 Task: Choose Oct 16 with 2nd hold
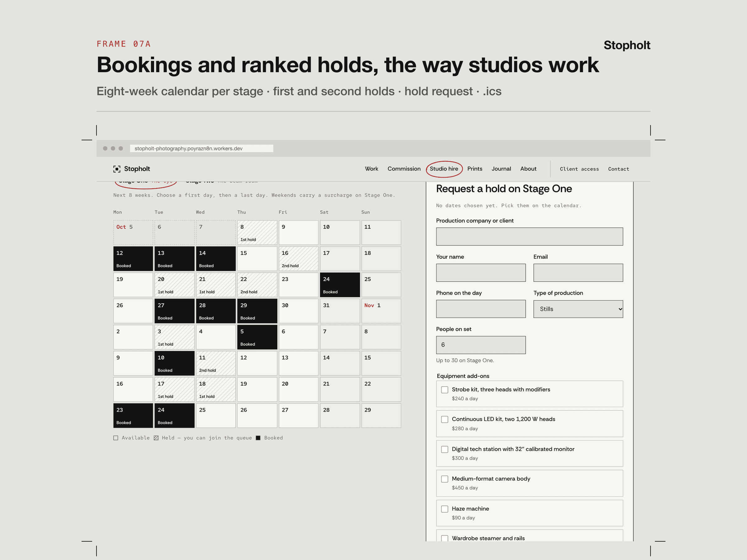(298, 259)
